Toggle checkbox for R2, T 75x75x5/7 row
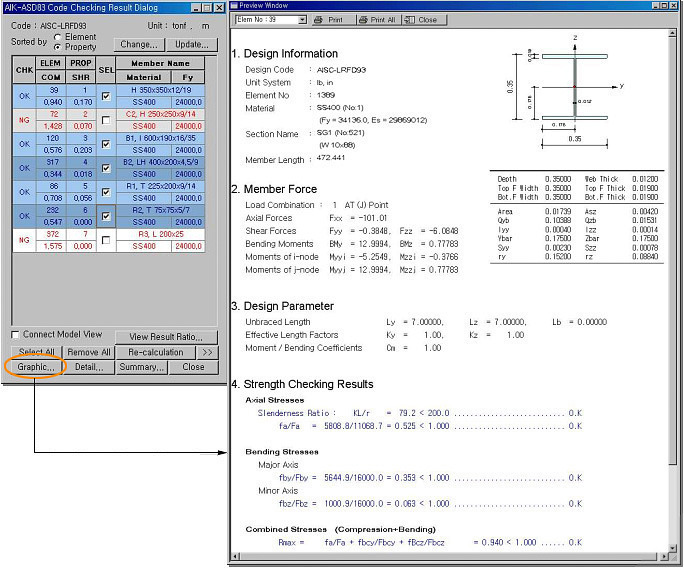Viewport: 684px width, 568px height. [106, 216]
